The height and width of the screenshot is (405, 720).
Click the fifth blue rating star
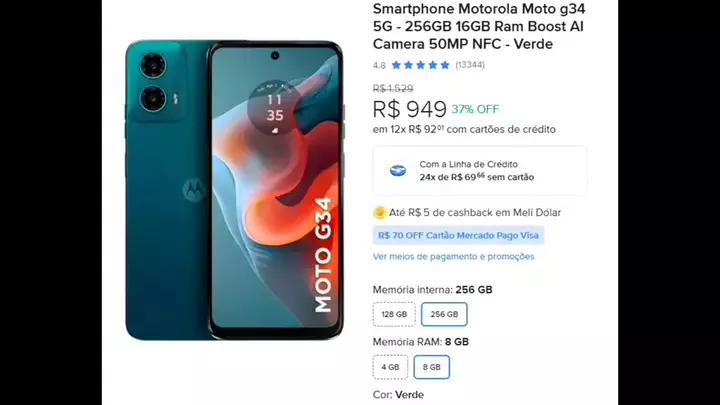[444, 65]
